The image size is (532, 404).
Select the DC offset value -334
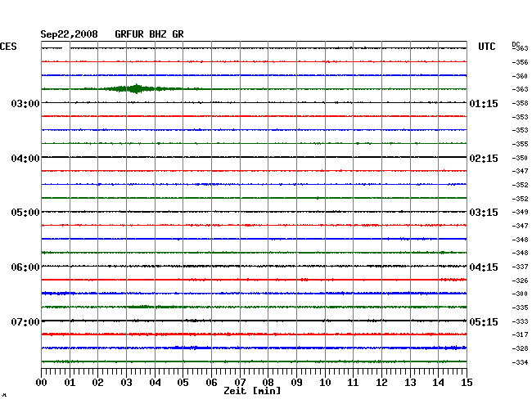coord(520,362)
